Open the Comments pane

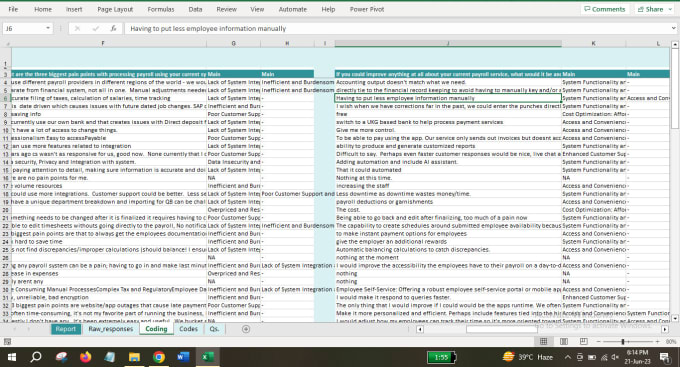(x=605, y=9)
